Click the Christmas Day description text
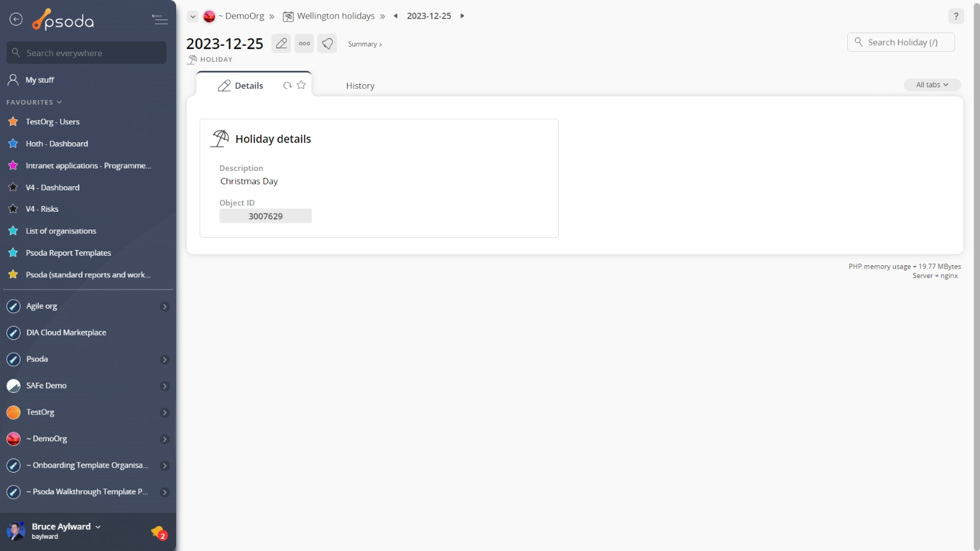The image size is (980, 551). 249,181
